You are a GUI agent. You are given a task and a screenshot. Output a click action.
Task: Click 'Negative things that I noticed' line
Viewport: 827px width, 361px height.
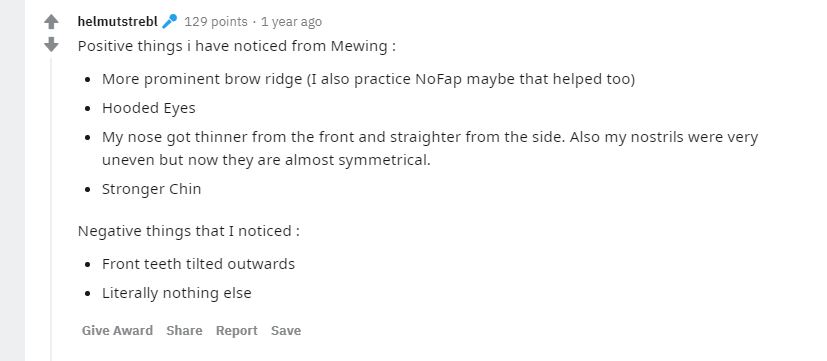point(189,231)
